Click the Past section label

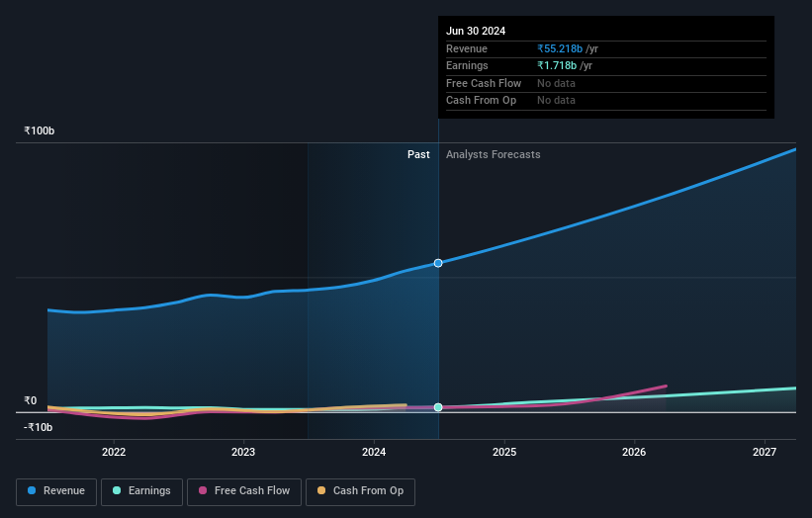[418, 155]
